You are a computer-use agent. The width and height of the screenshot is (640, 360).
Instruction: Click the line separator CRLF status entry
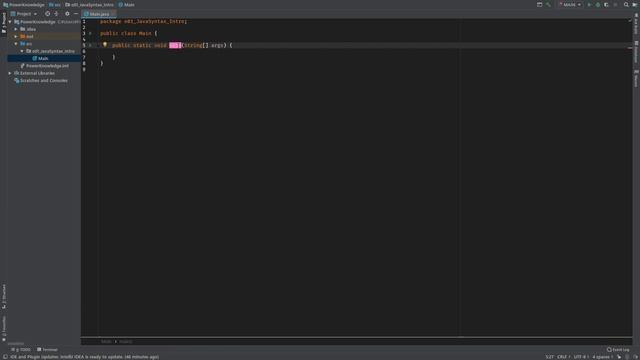[563, 357]
